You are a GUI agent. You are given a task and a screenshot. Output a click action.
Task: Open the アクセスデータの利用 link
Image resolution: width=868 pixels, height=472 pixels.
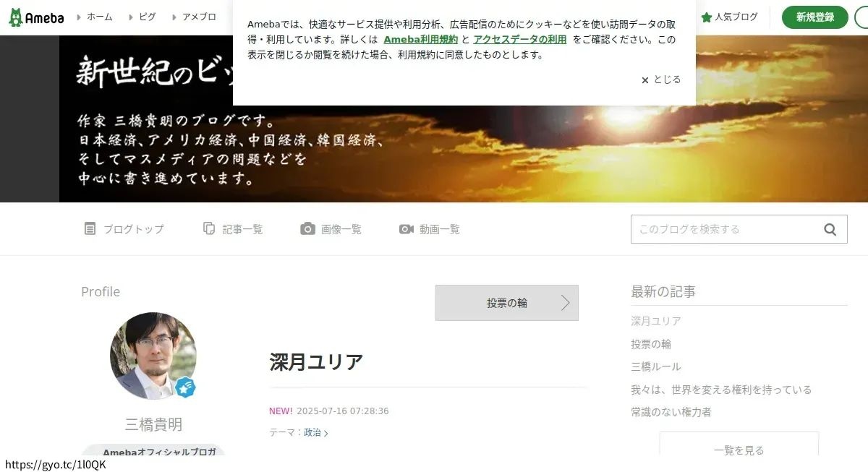click(x=520, y=40)
